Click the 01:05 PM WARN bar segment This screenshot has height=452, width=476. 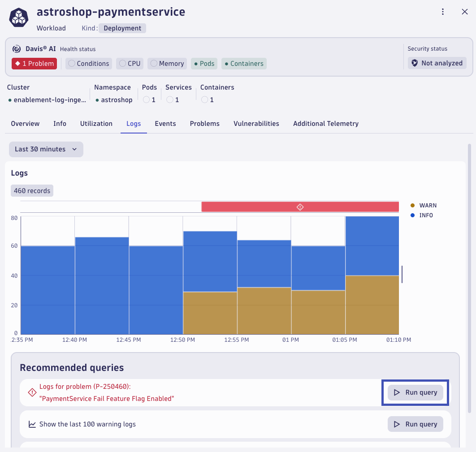(372, 305)
